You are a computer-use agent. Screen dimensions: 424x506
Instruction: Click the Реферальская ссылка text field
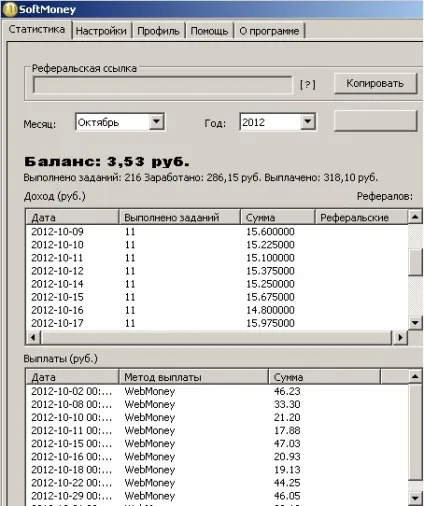(163, 85)
